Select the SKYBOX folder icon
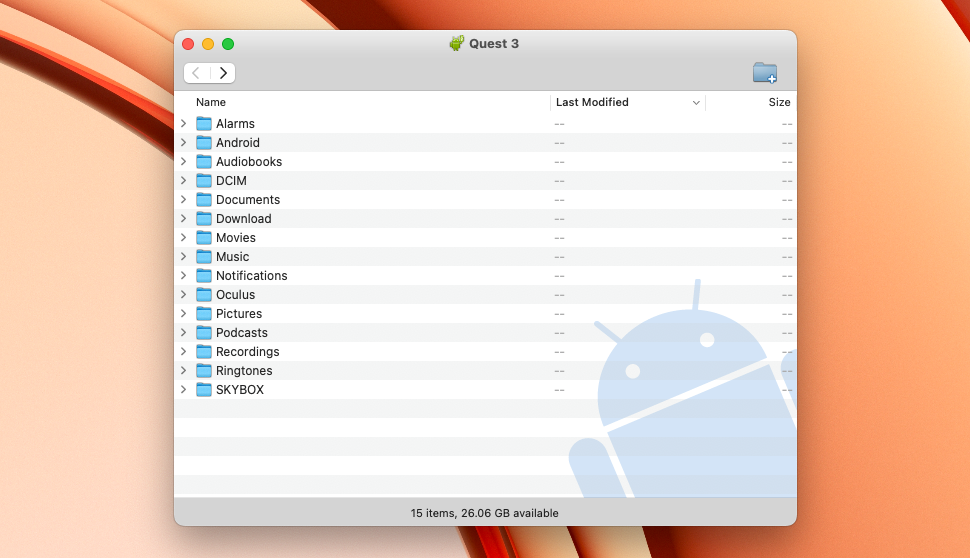Image resolution: width=970 pixels, height=558 pixels. pyautogui.click(x=204, y=390)
